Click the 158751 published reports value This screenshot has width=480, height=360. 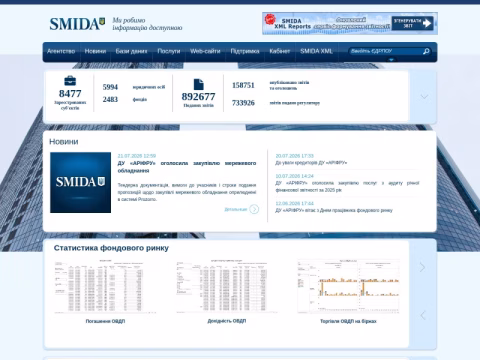coord(243,85)
